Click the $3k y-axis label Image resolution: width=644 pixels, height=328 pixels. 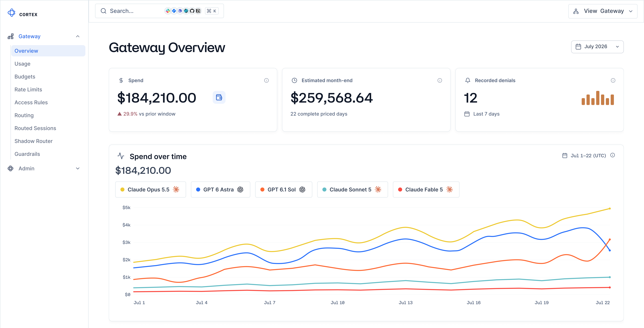[x=126, y=242]
